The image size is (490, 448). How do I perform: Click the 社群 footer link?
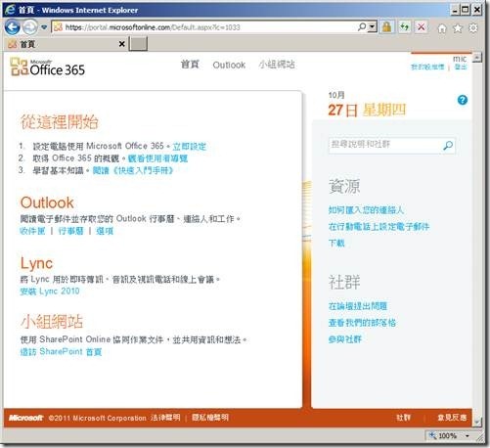point(403,418)
